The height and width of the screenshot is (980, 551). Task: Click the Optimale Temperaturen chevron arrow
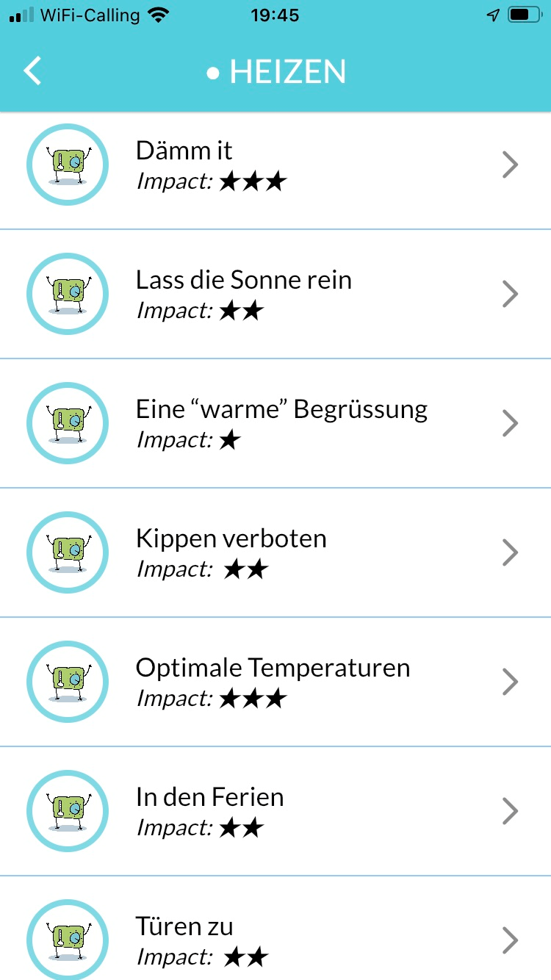pos(510,682)
